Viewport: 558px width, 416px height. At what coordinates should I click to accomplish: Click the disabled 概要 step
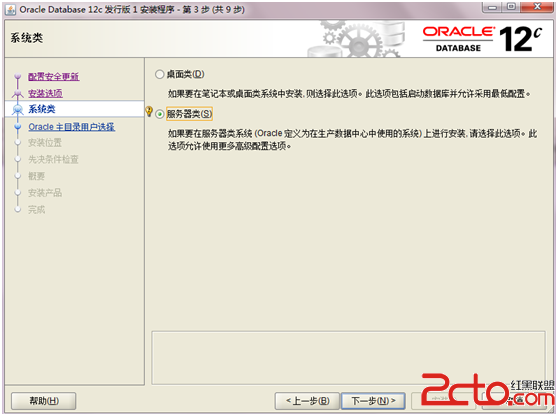coord(37,176)
